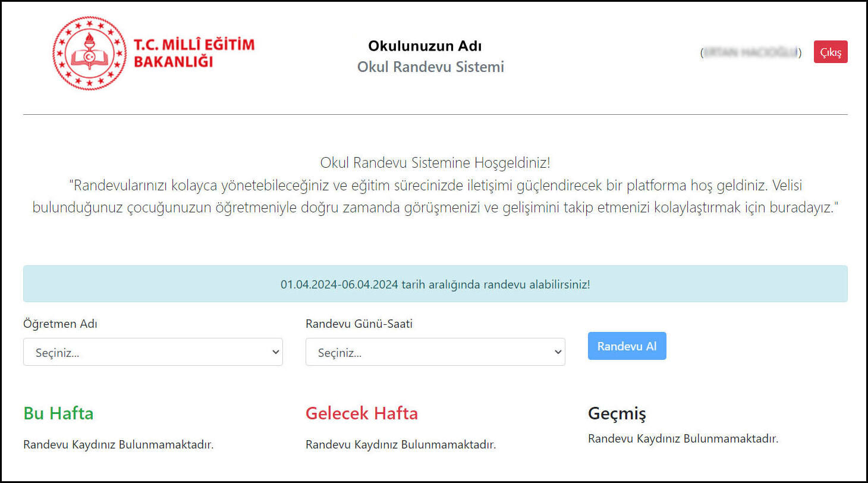Screen dimensions: 868x483
Task: Click the Randevu Al button
Action: click(627, 346)
